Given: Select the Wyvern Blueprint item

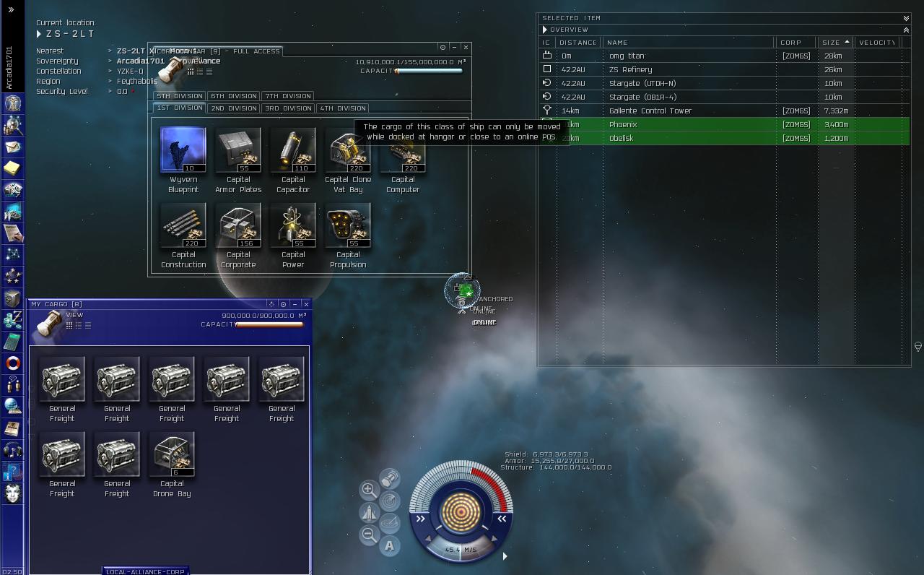Looking at the screenshot, I should click(183, 160).
